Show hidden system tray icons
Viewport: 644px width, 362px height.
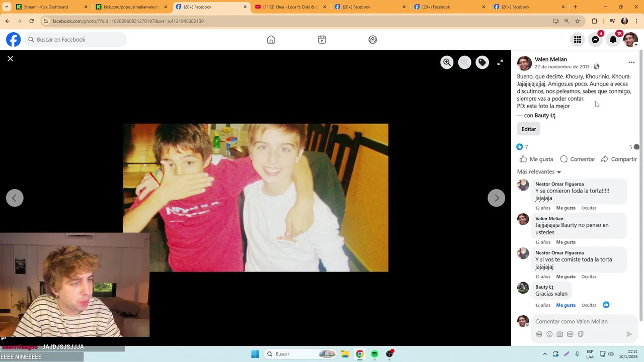(545, 354)
